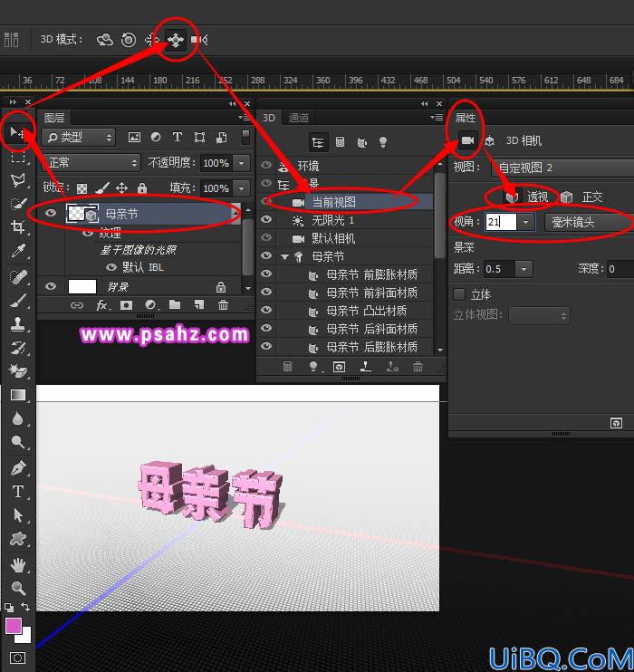Select the Horizontal Type tool
Screen dimensions: 634x672
tap(17, 491)
